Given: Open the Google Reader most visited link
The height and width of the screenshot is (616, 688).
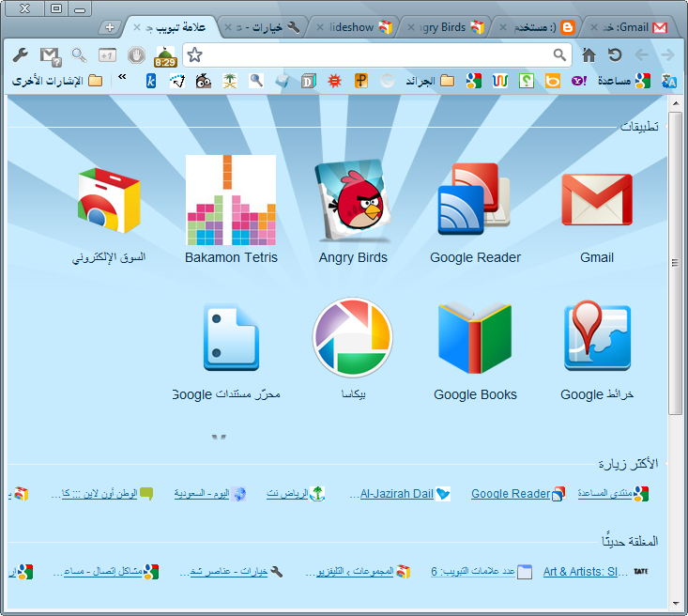Looking at the screenshot, I should (x=518, y=494).
